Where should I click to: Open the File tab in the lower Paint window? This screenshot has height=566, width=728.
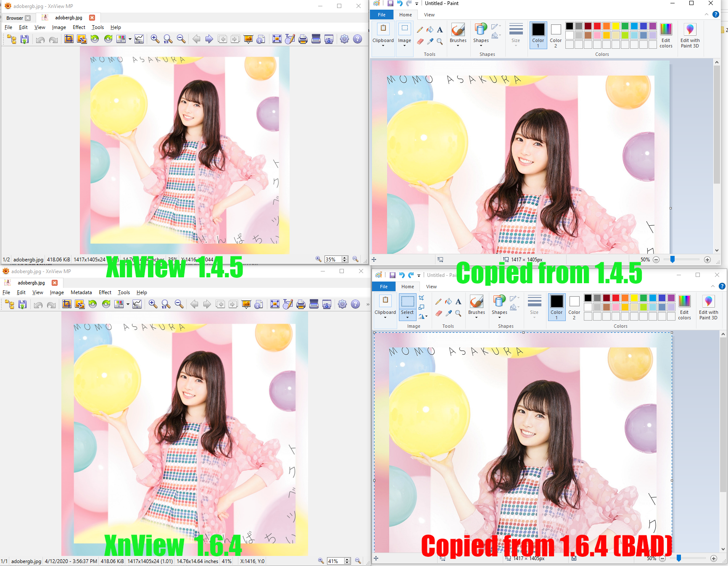coord(384,287)
